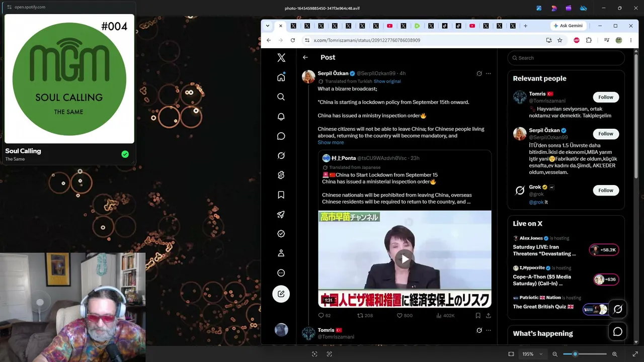
Task: Follow Serpil Özkan in Relevant people
Action: click(606, 134)
